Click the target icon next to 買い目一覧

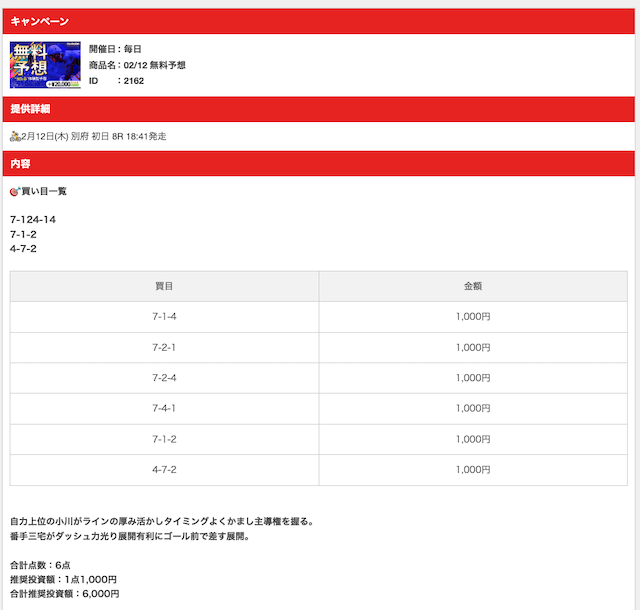[15, 191]
